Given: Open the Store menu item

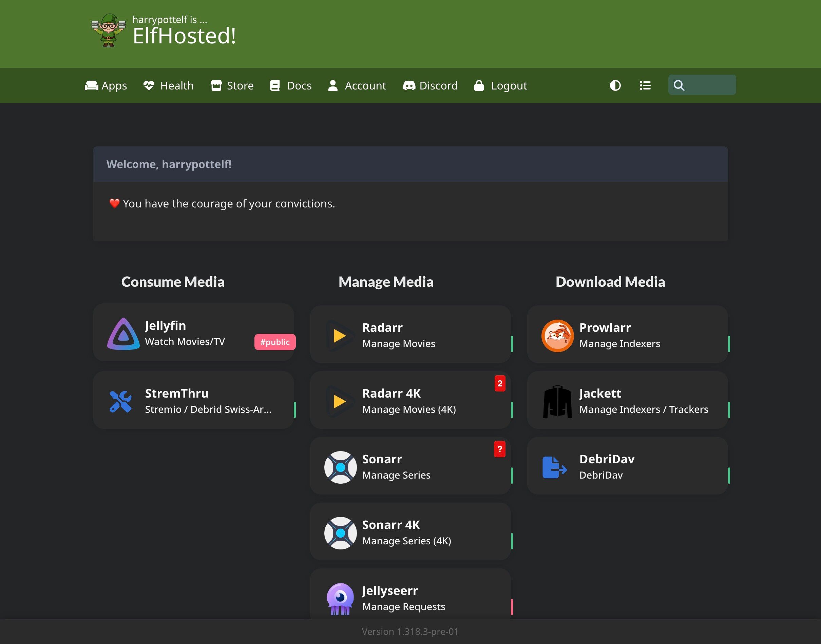Looking at the screenshot, I should [x=232, y=86].
